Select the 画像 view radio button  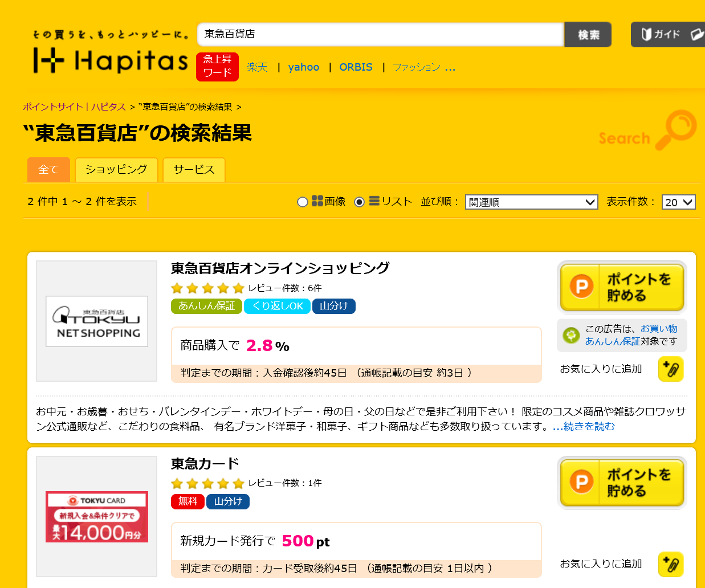pyautogui.click(x=303, y=202)
